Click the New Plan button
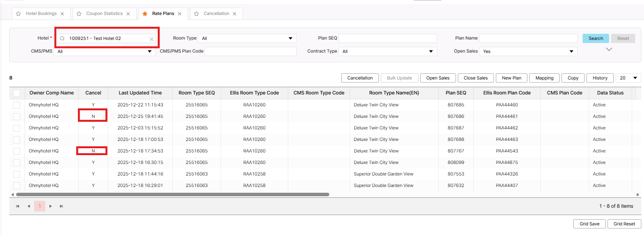This screenshot has height=235, width=644. [512, 78]
